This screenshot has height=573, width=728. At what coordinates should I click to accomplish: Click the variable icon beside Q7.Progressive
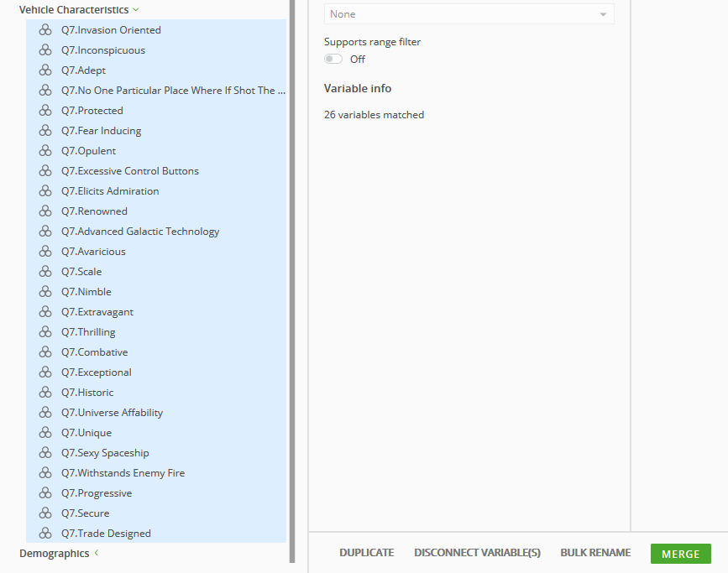[x=45, y=492]
